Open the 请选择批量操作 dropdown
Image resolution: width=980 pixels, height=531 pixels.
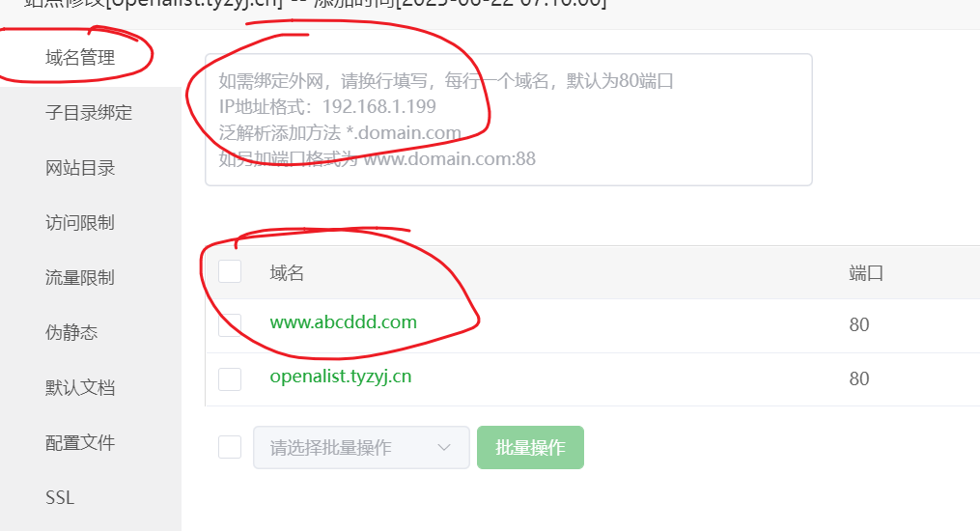pos(361,447)
